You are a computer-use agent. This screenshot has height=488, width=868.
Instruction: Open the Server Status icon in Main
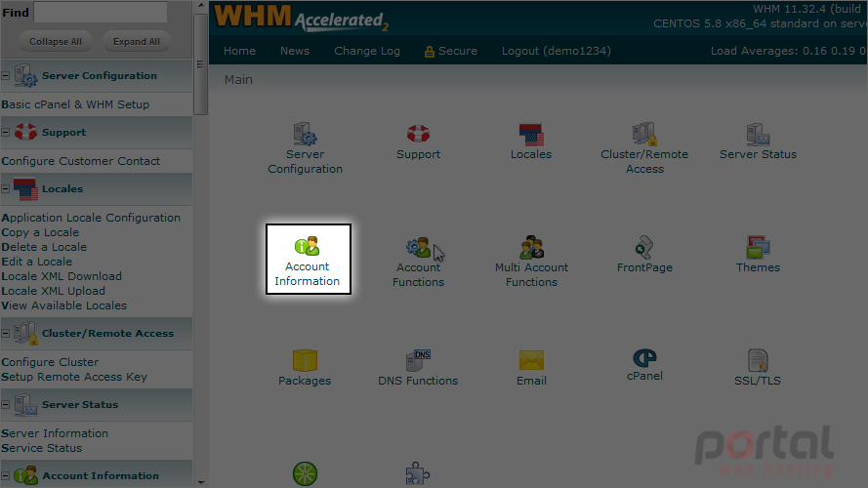click(x=758, y=135)
